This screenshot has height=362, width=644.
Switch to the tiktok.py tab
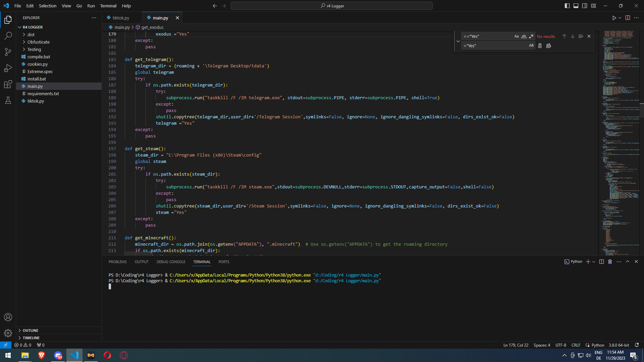coord(121,18)
